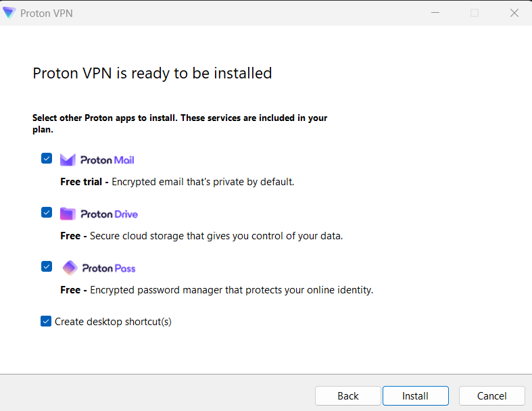This screenshot has height=411, width=532.
Task: Click the "Free trial - Encrypted email" description
Action: (177, 182)
